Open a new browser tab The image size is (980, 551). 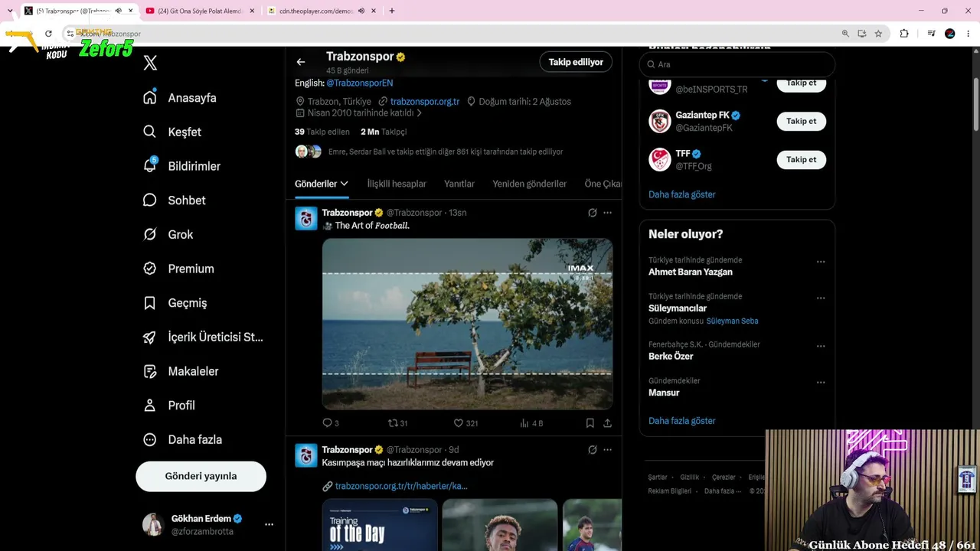coord(392,11)
